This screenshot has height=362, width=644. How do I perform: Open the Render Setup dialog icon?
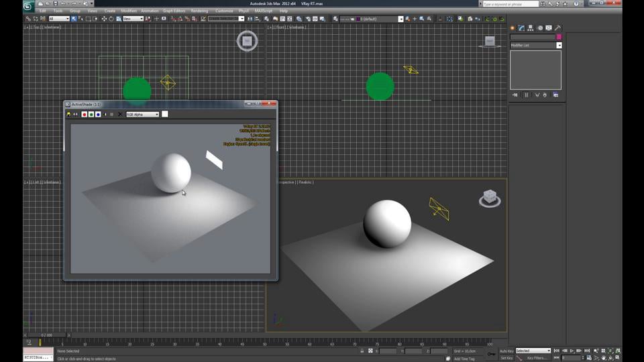(x=307, y=19)
